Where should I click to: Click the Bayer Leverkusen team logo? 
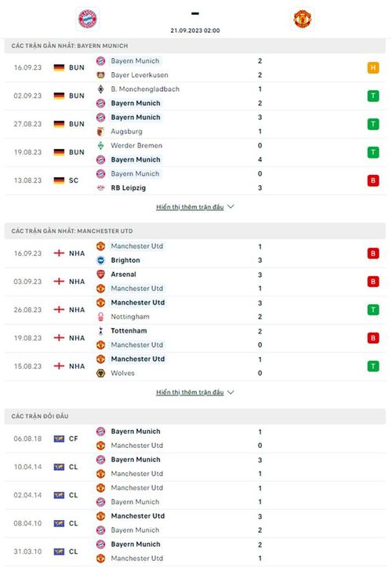(100, 75)
